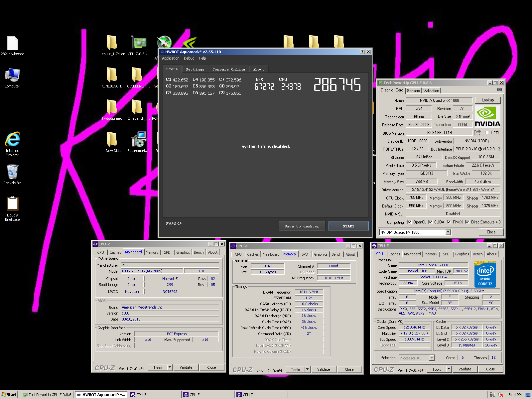Click the Bus Interface question mark in GPU-Z
The width and height of the screenshot is (532, 399).
point(499,149)
